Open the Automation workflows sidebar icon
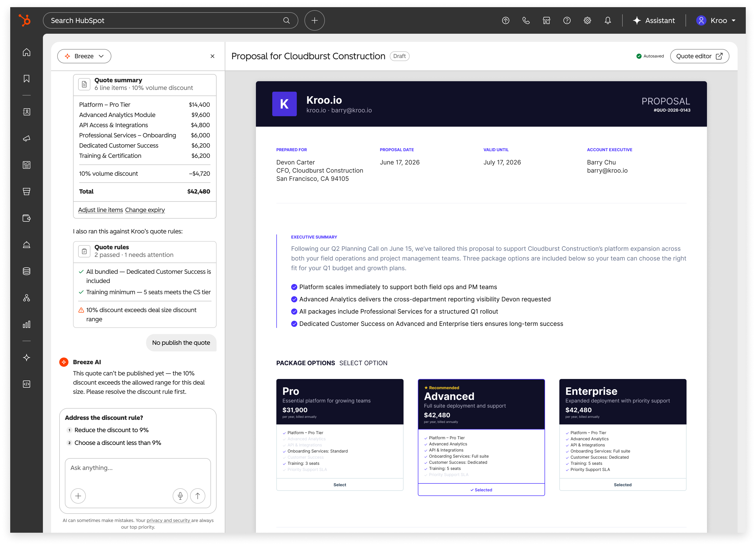Screen dimensions: 756x546 click(x=27, y=298)
